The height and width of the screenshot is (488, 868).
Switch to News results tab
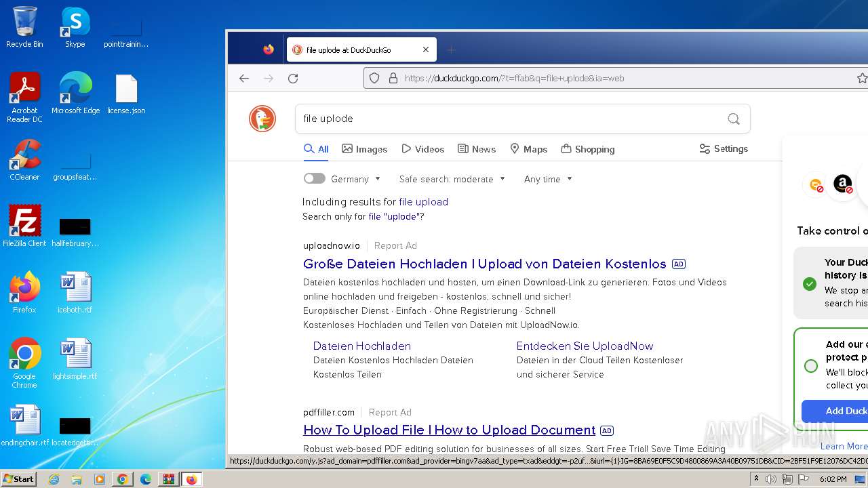click(477, 149)
